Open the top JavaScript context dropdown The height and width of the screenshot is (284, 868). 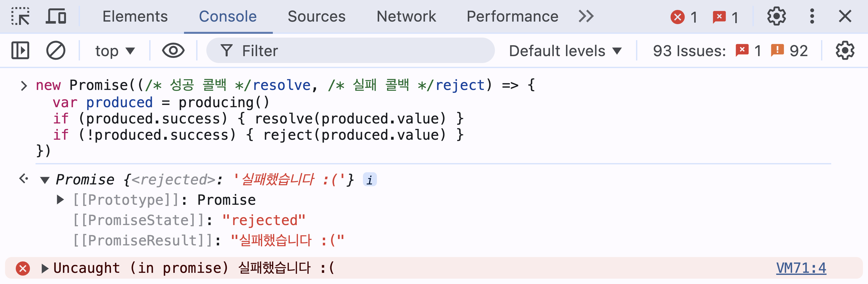pos(114,51)
